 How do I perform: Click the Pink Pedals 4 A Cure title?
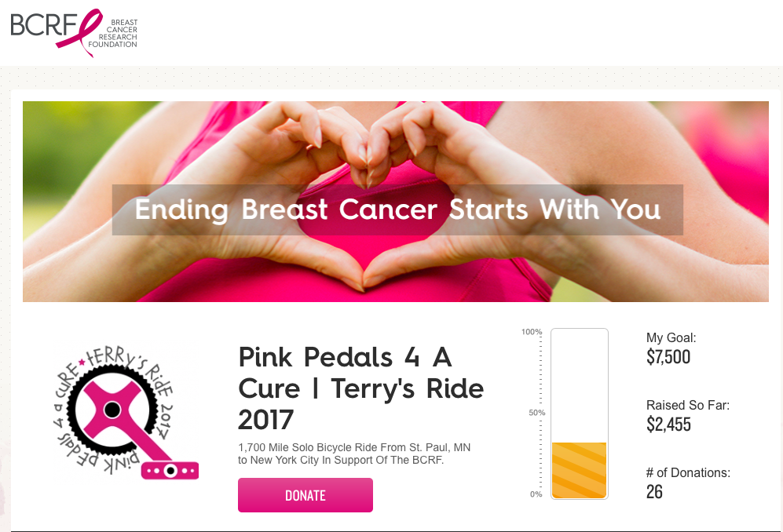pos(360,388)
